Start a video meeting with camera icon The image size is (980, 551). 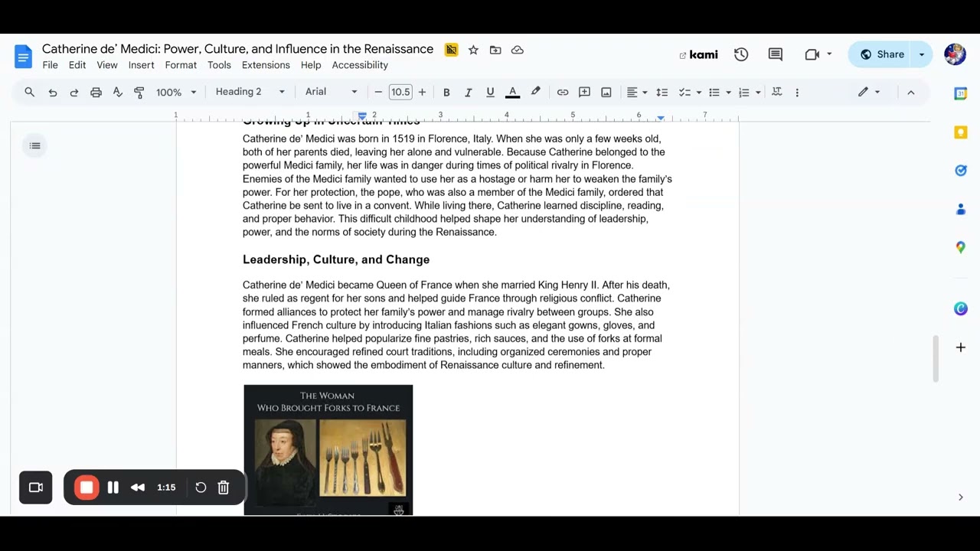coord(812,54)
